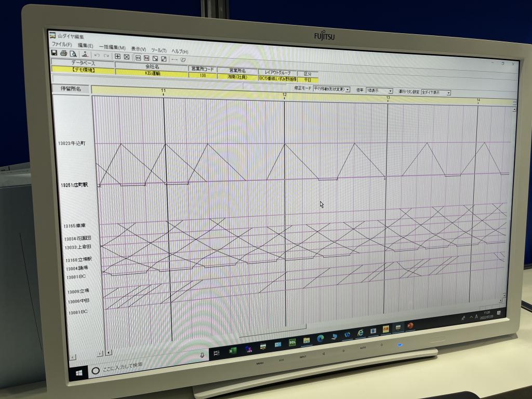
Task: Click the crossed-box toolbar icon
Action: pyautogui.click(x=127, y=57)
